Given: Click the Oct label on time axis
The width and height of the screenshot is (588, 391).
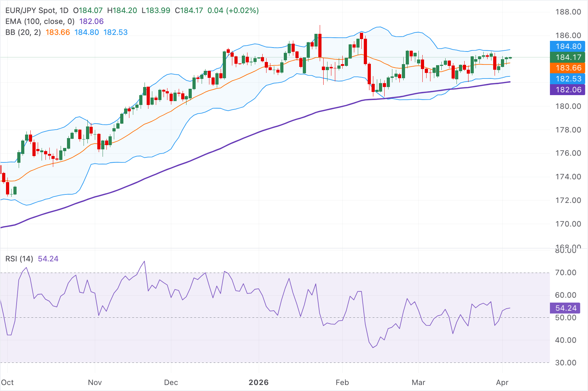Looking at the screenshot, I should pos(7,382).
